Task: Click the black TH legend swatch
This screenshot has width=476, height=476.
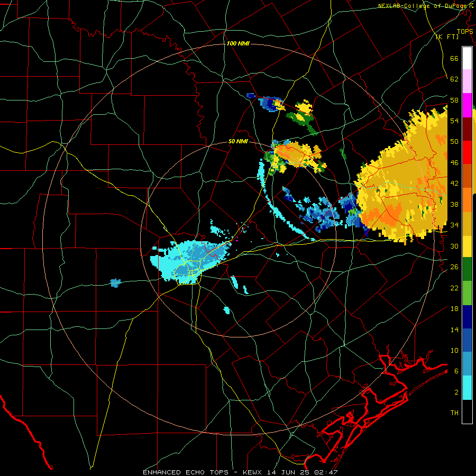Action: click(x=467, y=411)
